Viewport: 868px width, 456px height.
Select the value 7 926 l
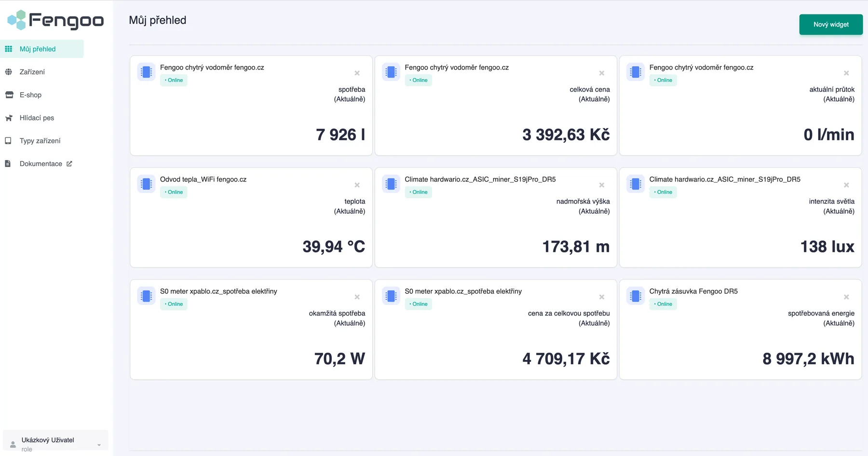click(340, 135)
